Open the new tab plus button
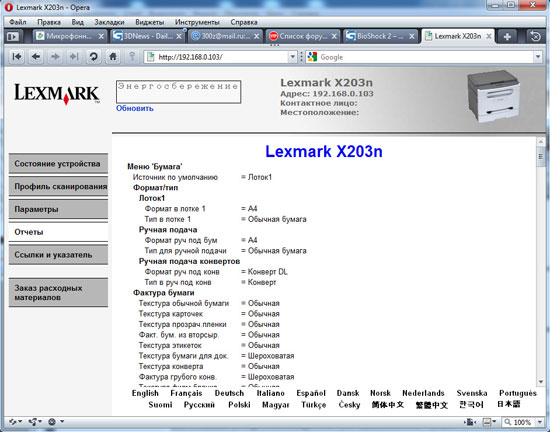The height and width of the screenshot is (432, 550). click(507, 36)
